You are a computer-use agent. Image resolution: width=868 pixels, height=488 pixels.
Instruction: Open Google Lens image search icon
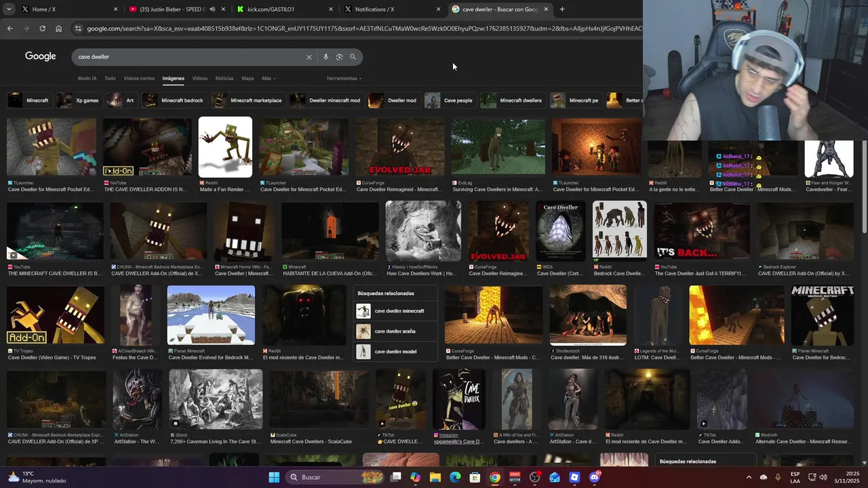(x=339, y=57)
